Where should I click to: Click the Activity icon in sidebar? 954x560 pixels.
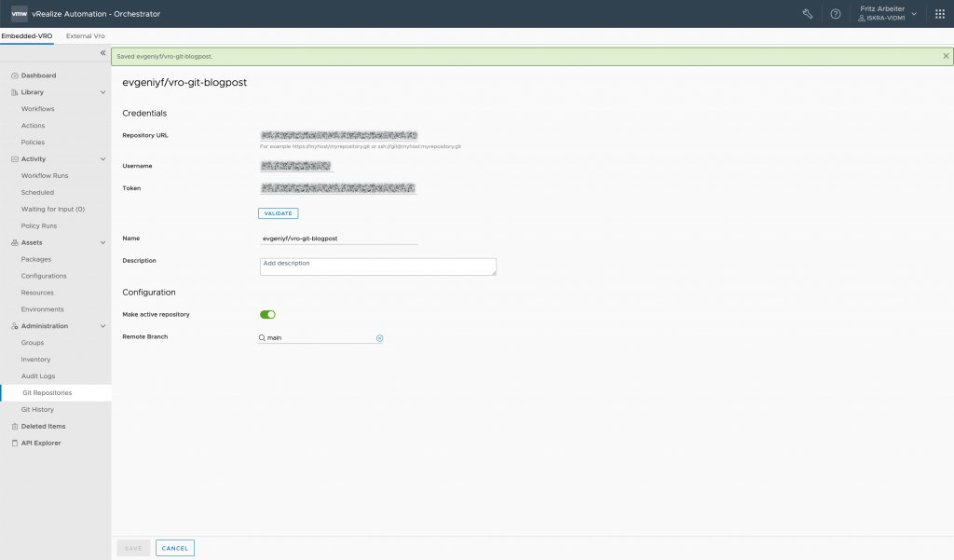[x=15, y=159]
